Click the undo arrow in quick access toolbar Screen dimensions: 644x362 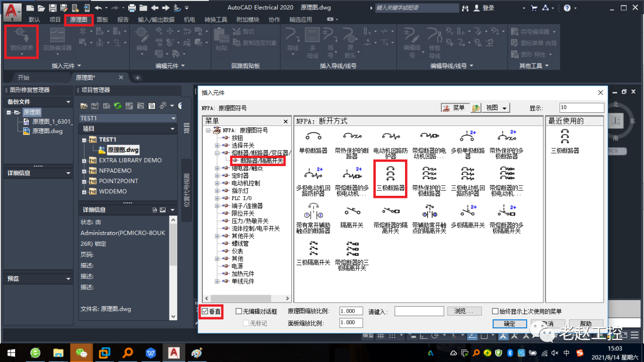point(98,8)
